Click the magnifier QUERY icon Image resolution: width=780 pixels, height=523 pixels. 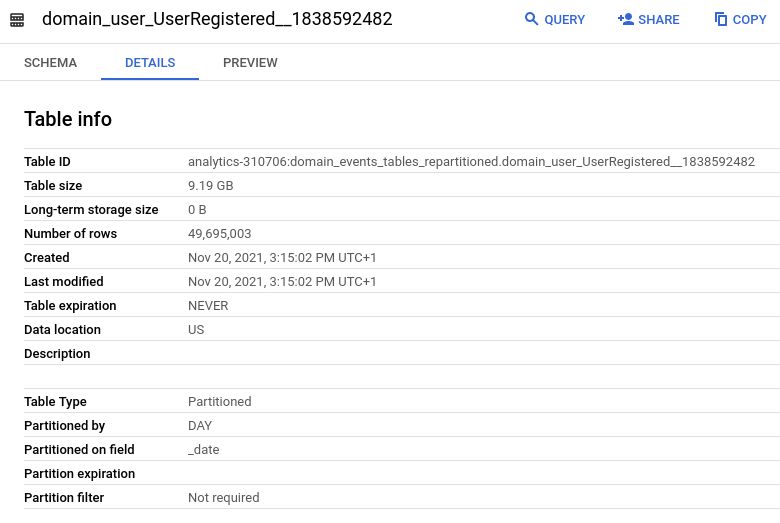[531, 19]
